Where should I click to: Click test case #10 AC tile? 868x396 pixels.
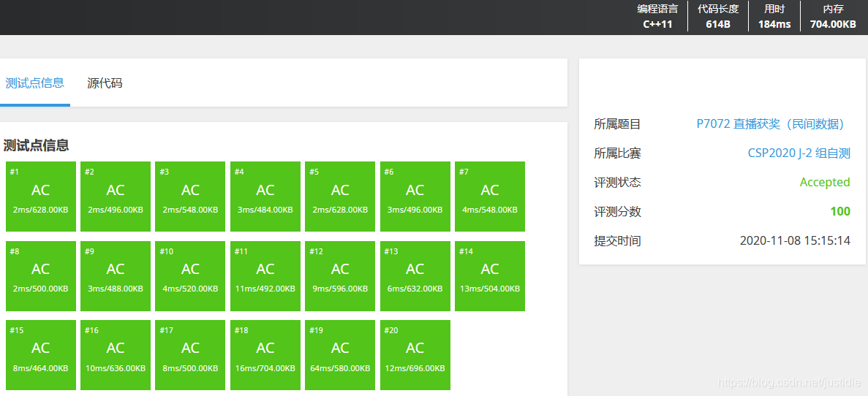190,276
